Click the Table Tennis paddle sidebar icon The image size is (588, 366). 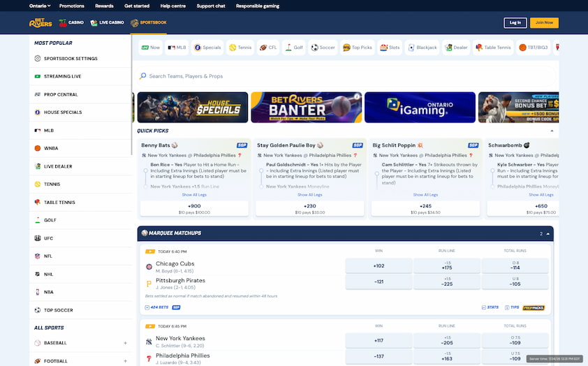coord(38,202)
